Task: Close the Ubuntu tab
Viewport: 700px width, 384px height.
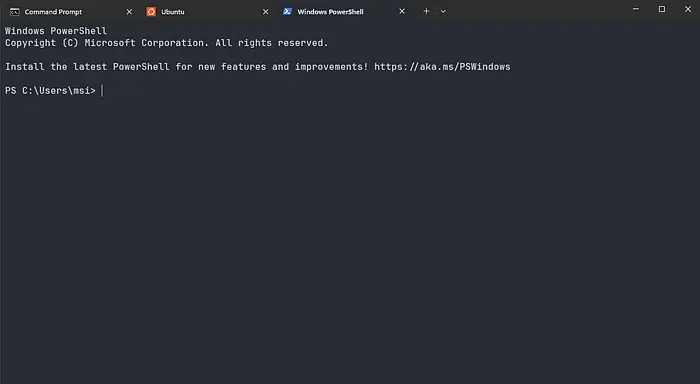Action: click(x=266, y=12)
